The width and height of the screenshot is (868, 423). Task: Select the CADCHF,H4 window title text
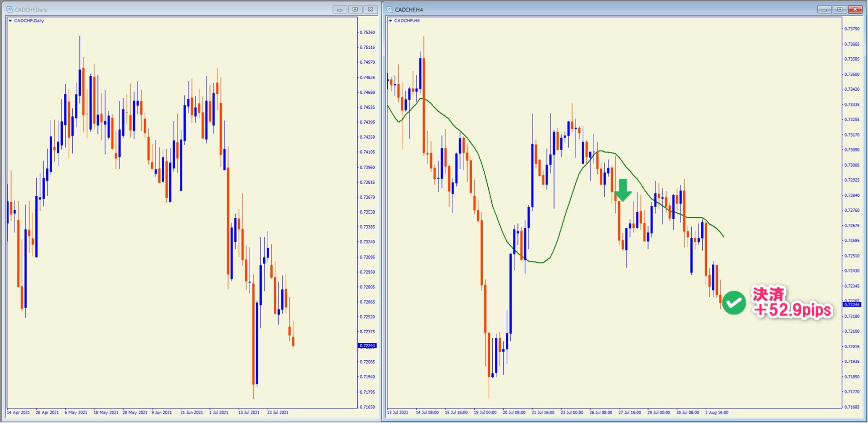coord(409,10)
